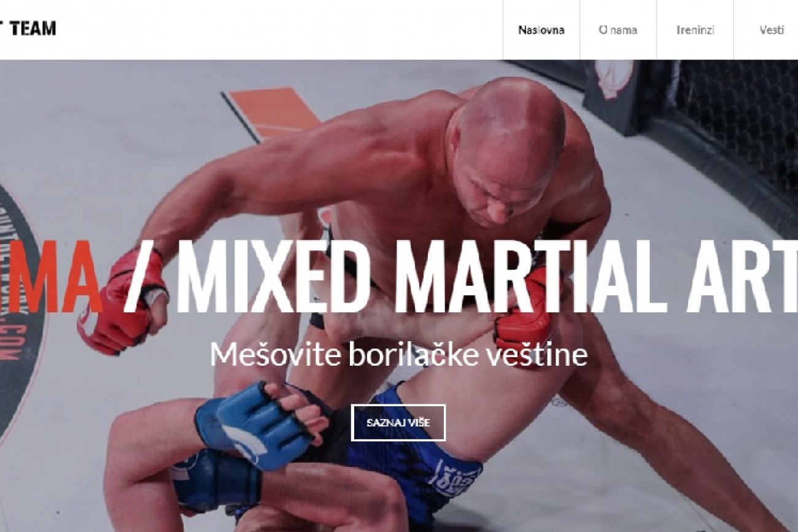Click the bald fighter's head in the hero image
This screenshot has width=798, height=532.
[x=508, y=150]
